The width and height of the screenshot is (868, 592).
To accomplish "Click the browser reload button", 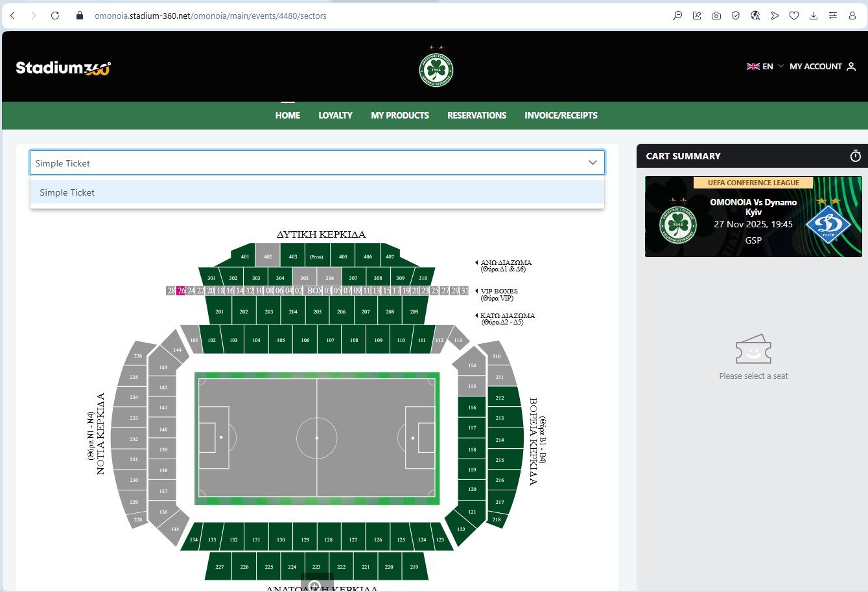I will click(55, 16).
